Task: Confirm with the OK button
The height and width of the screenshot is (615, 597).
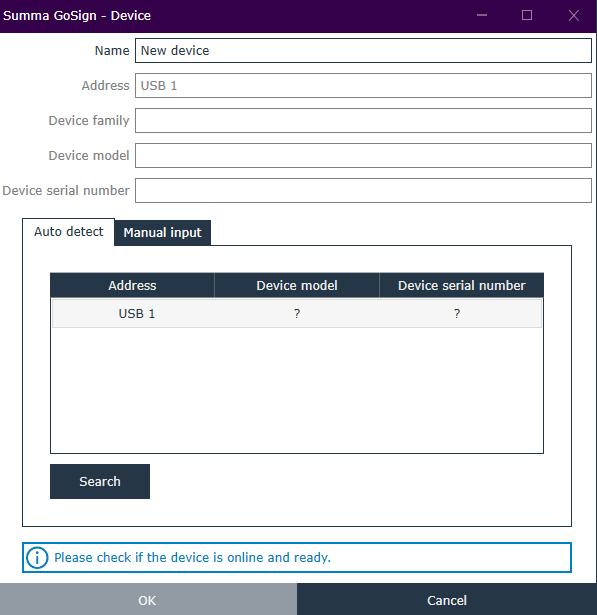Action: click(148, 600)
